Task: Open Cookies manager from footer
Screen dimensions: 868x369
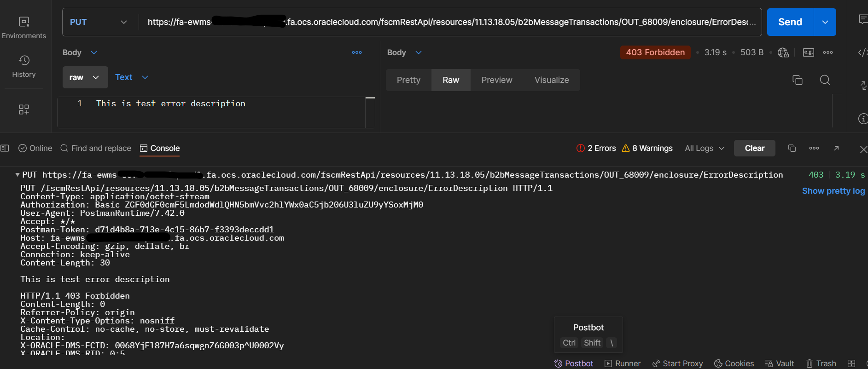Action: pos(734,363)
